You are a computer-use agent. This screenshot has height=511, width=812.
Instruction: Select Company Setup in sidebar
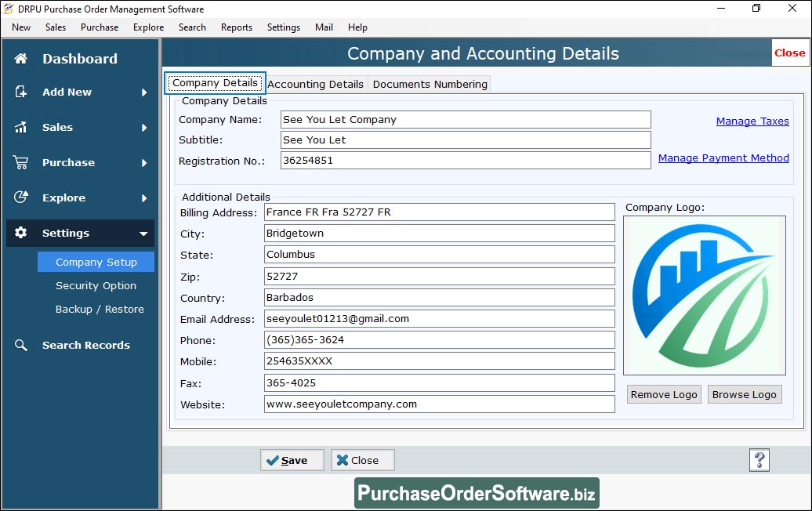click(x=96, y=262)
